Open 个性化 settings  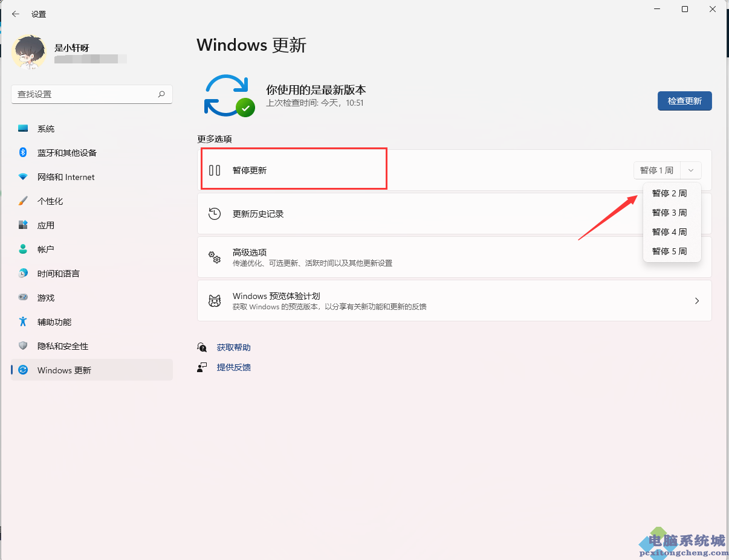92,201
